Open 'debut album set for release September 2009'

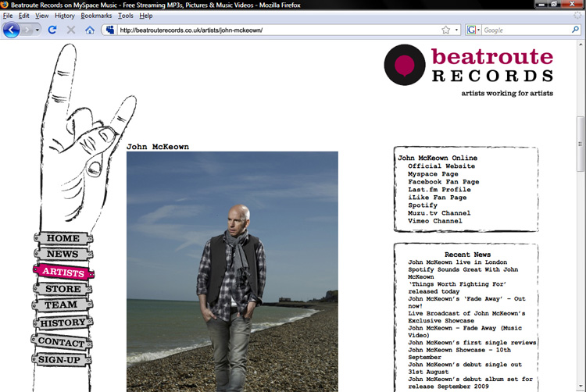pos(470,383)
